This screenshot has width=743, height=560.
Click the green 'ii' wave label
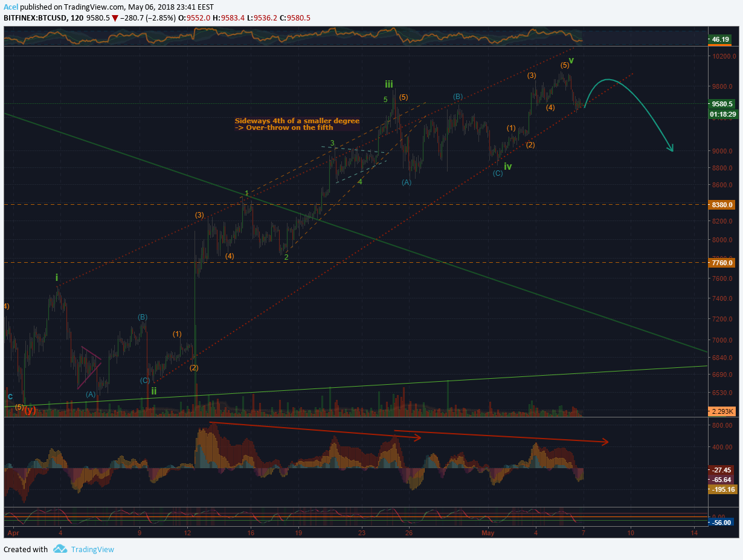[x=154, y=391]
